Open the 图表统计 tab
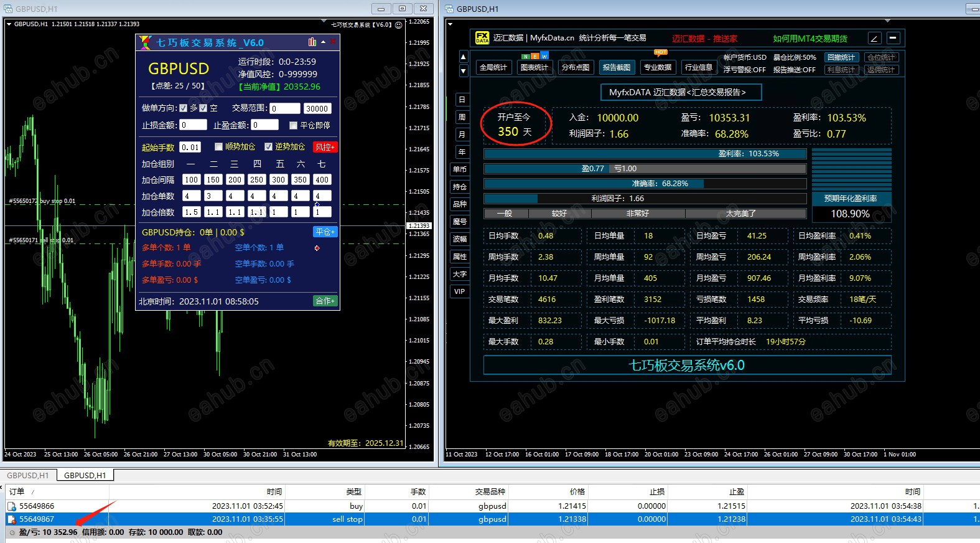 click(x=534, y=67)
